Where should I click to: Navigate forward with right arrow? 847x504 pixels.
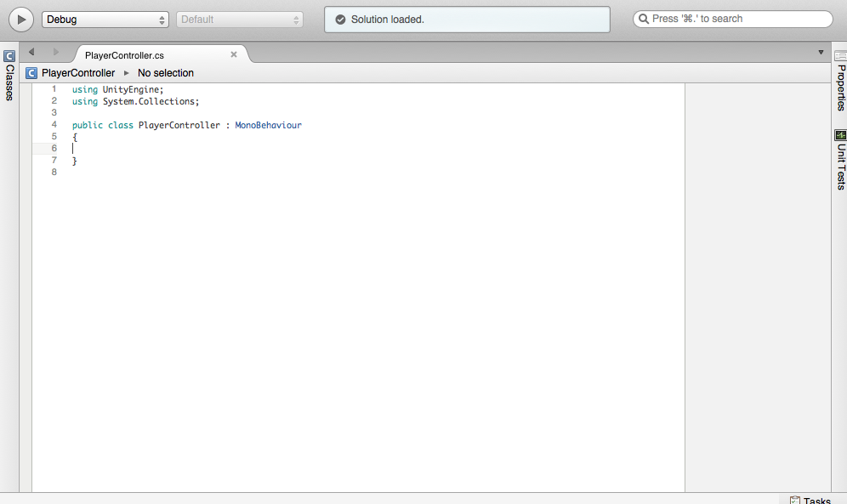pos(55,52)
